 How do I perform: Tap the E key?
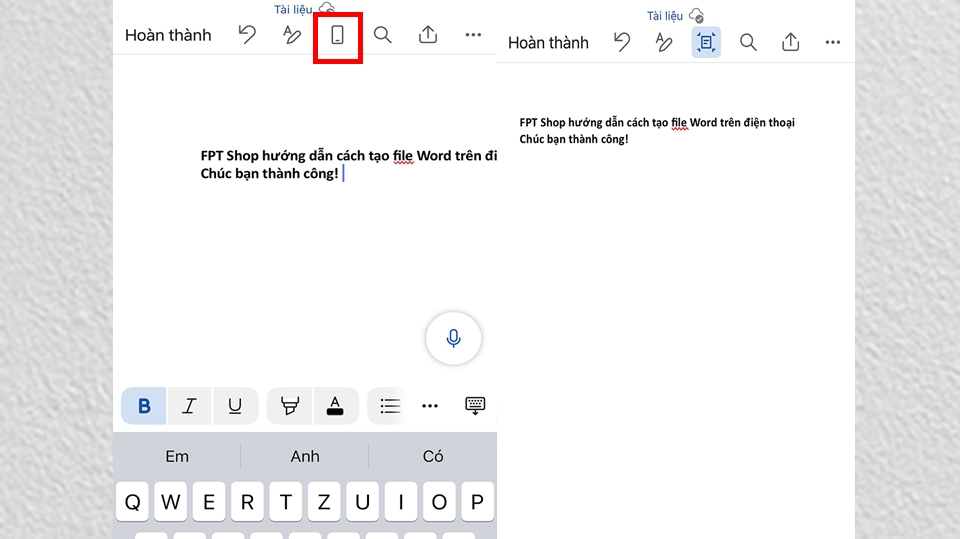(x=209, y=502)
